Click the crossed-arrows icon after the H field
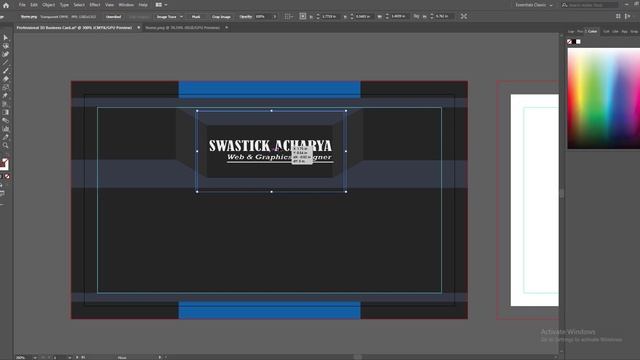 pyautogui.click(x=464, y=16)
